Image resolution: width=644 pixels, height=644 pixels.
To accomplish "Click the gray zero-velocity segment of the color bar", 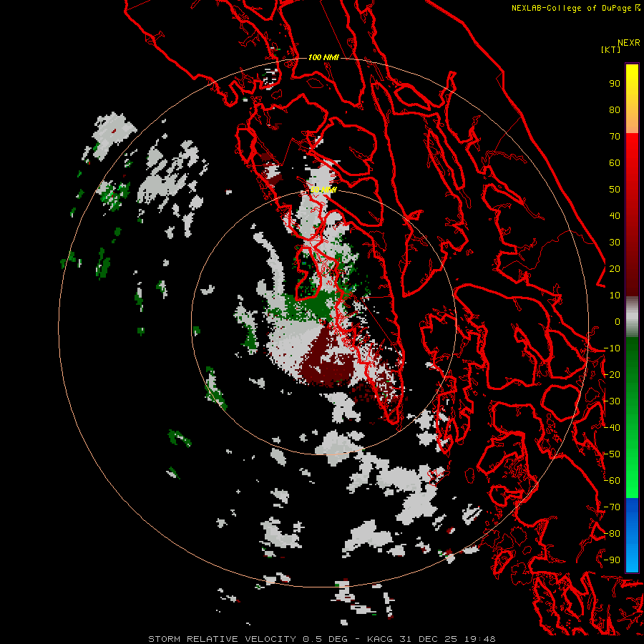I will coord(632,316).
